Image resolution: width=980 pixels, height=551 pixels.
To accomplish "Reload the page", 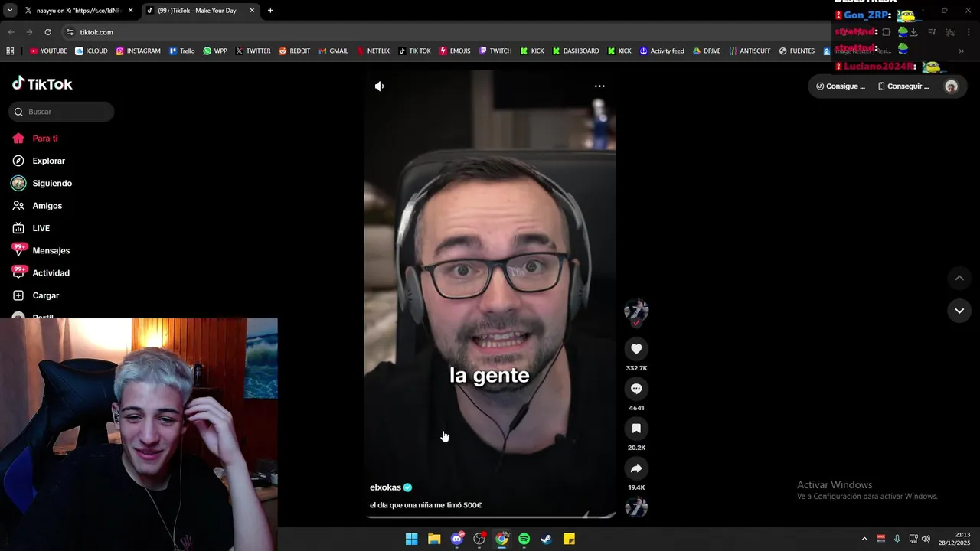I will pos(47,32).
